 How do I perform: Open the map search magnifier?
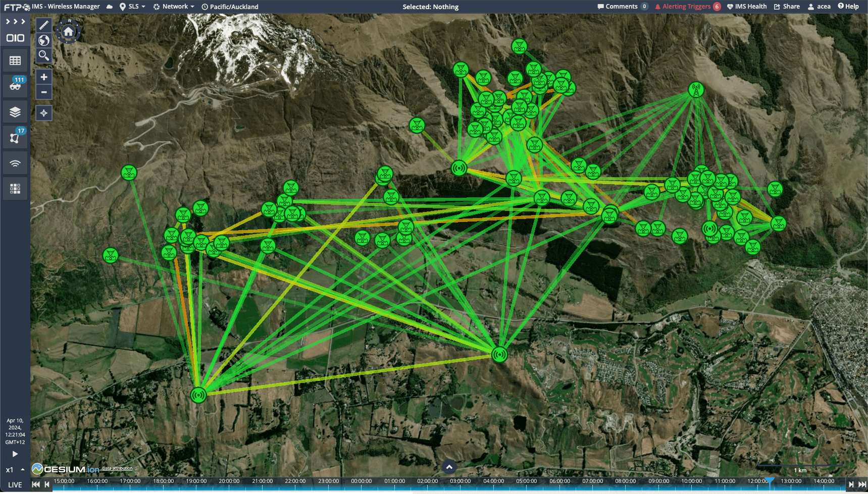coord(44,56)
